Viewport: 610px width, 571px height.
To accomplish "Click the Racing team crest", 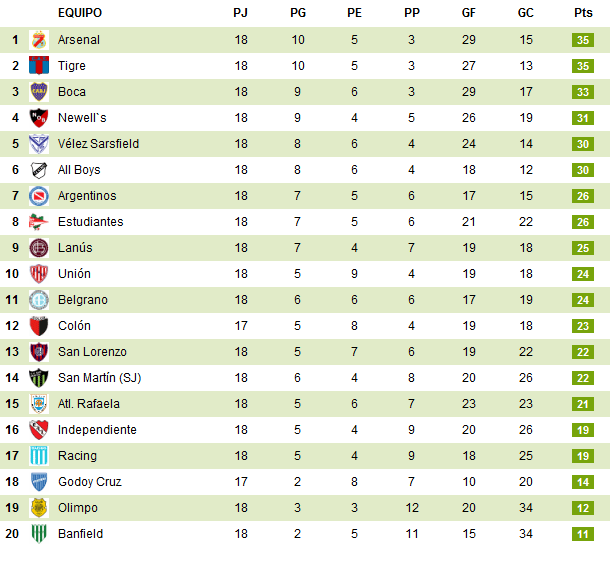I will 39,456.
